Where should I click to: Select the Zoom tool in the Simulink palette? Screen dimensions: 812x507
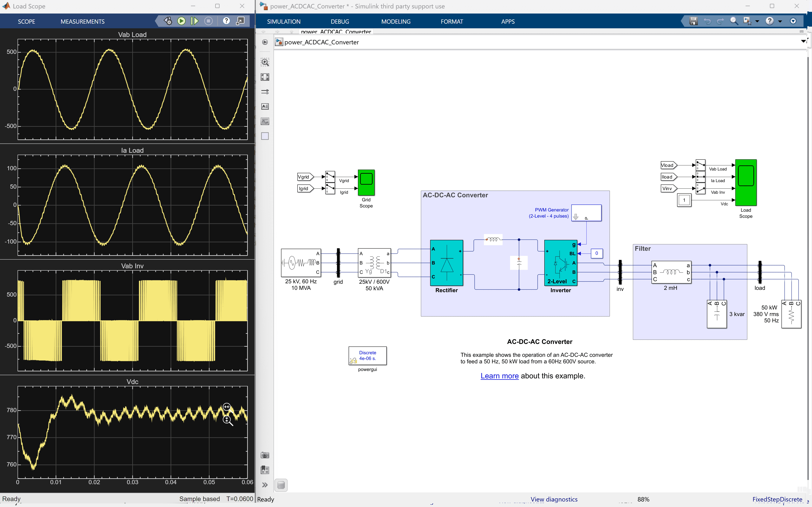[x=265, y=62]
